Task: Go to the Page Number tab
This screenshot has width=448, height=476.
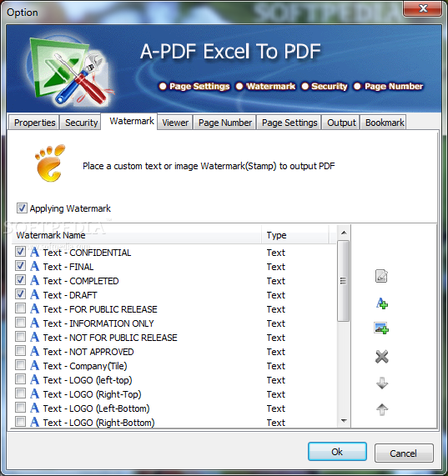Action: [225, 123]
